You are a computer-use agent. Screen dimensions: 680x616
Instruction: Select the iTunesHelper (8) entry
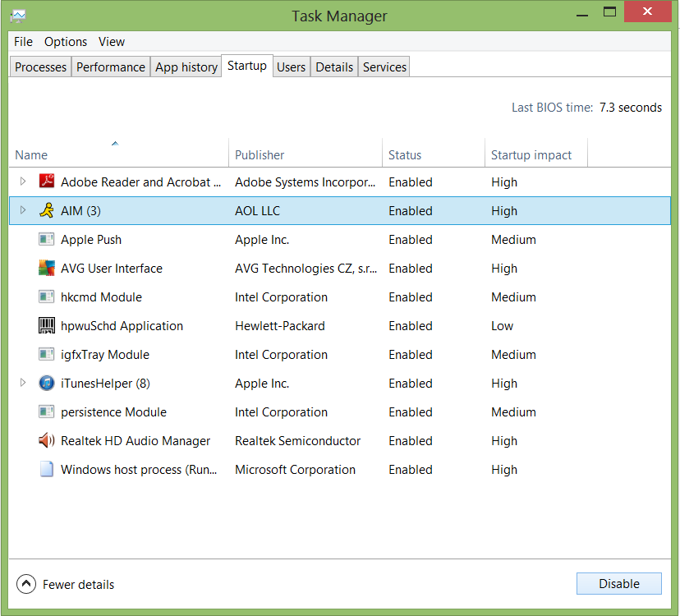[x=105, y=383]
